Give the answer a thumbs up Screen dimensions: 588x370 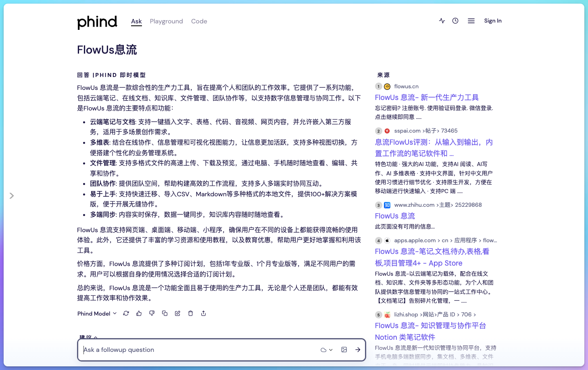click(139, 314)
